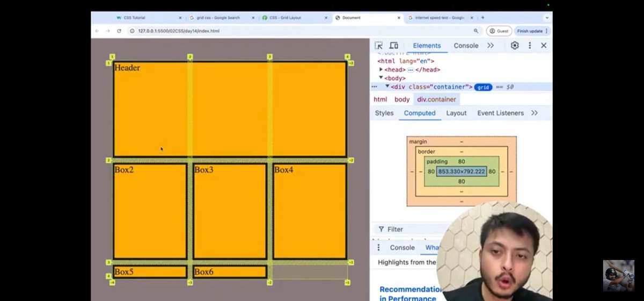Open the Styles pane tab
The image size is (644, 301).
384,113
